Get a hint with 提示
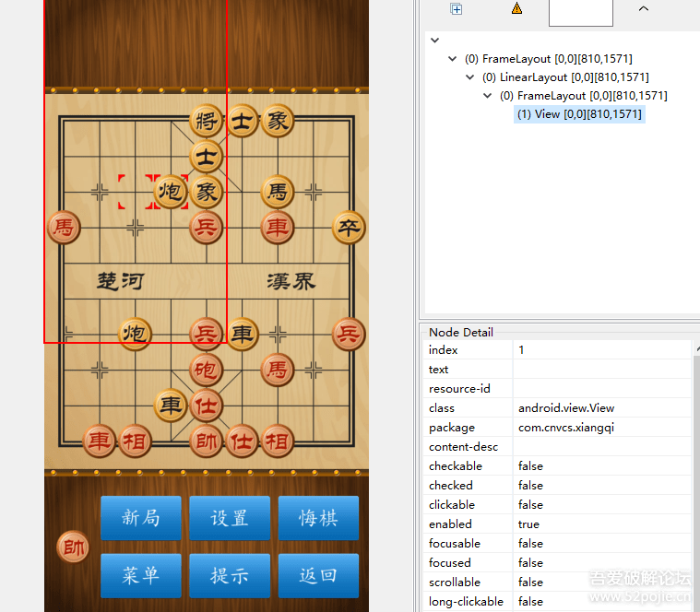Viewport: 700px width, 612px height. tap(230, 575)
